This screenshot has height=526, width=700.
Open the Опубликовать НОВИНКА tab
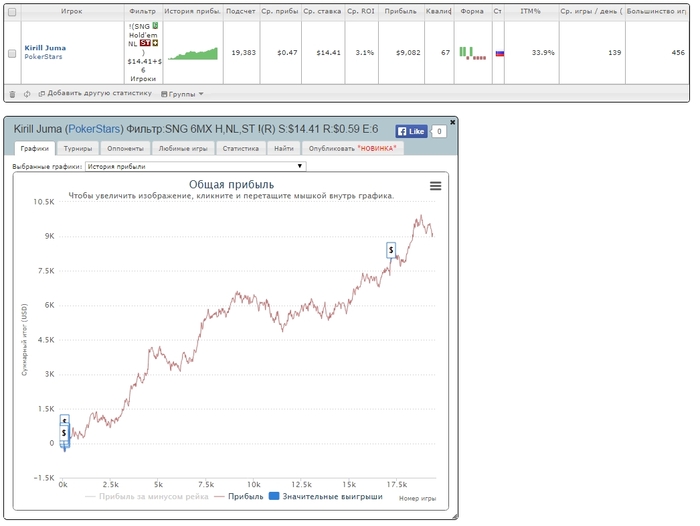pos(353,148)
